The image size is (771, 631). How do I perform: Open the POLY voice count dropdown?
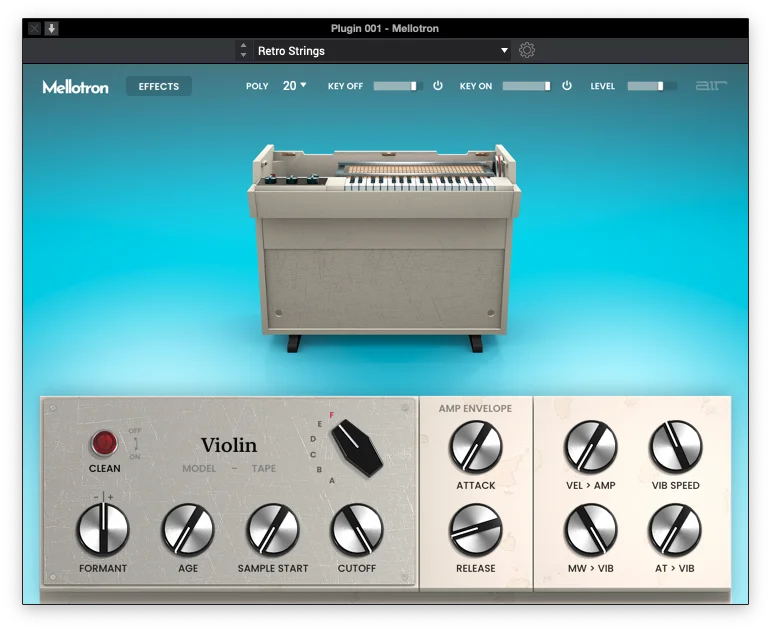click(295, 86)
